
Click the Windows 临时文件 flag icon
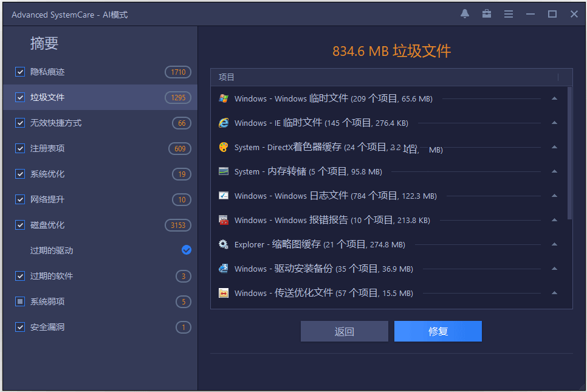224,98
